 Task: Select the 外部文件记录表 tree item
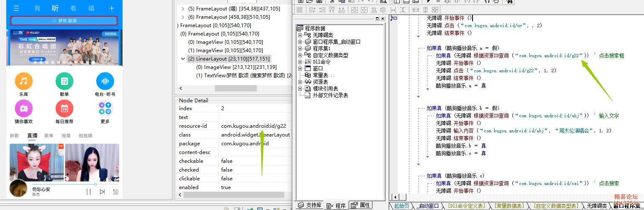pyautogui.click(x=330, y=95)
